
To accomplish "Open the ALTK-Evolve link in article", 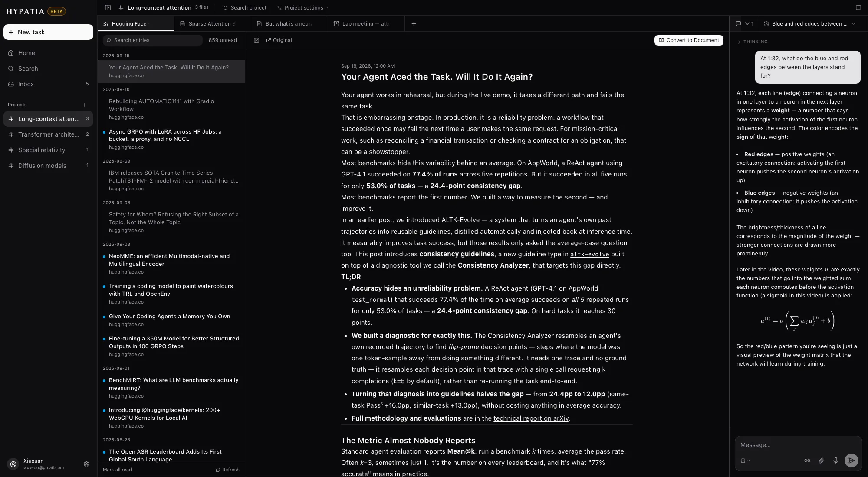I will (x=460, y=220).
